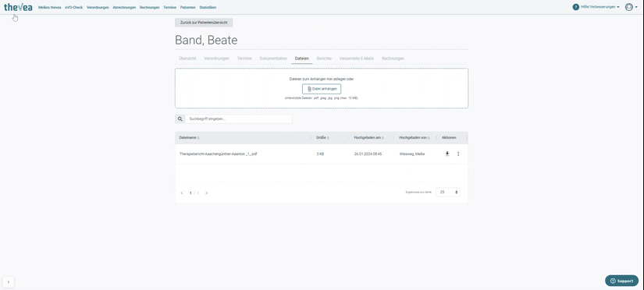Open Hilfe/Verbesserungen dropdown
This screenshot has height=290, width=644.
click(x=596, y=7)
